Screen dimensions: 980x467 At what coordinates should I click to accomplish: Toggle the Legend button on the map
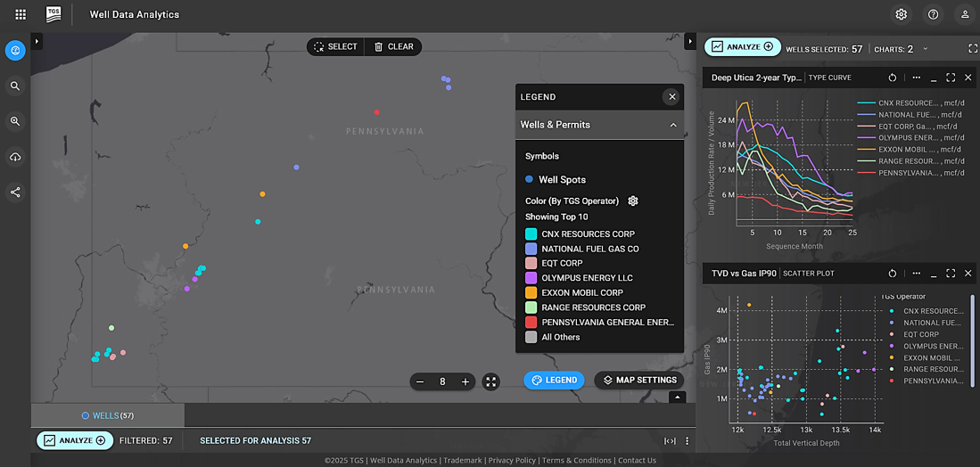tap(554, 381)
